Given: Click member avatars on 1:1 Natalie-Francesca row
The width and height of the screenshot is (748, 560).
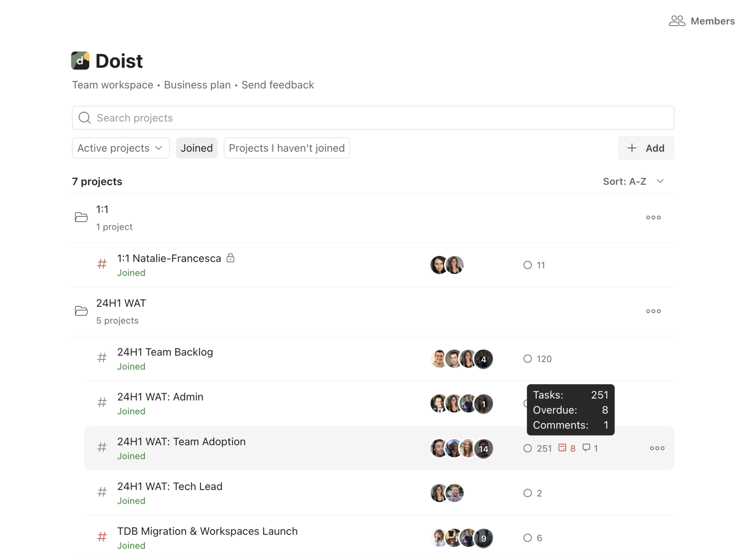Looking at the screenshot, I should [x=447, y=265].
